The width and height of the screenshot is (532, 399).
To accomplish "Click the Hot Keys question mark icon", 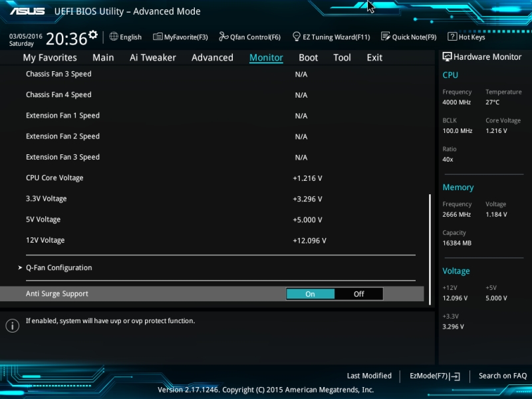I will [x=452, y=37].
